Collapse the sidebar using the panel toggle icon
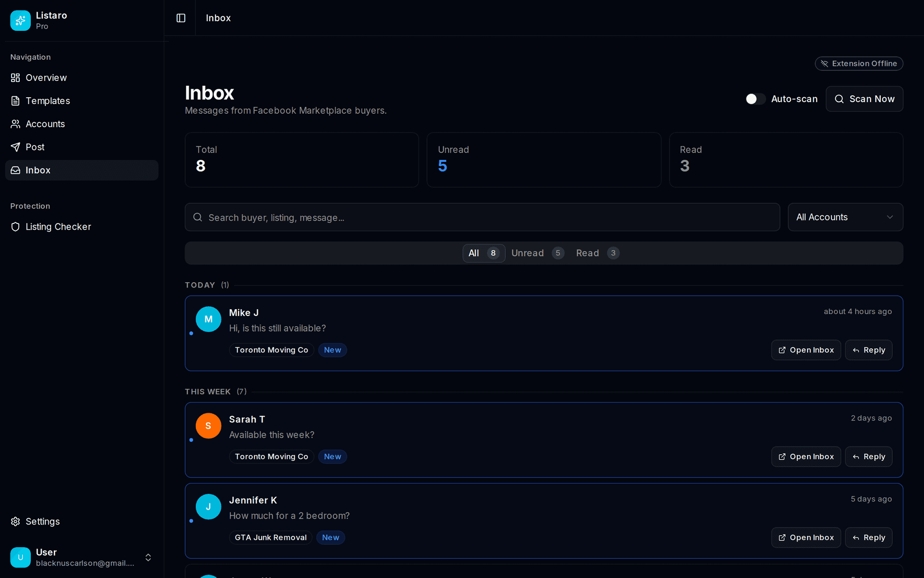 pyautogui.click(x=180, y=18)
